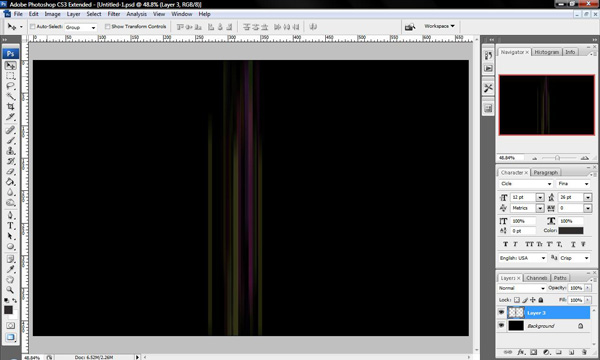
Task: Select the Slice tool
Action: [x=10, y=117]
